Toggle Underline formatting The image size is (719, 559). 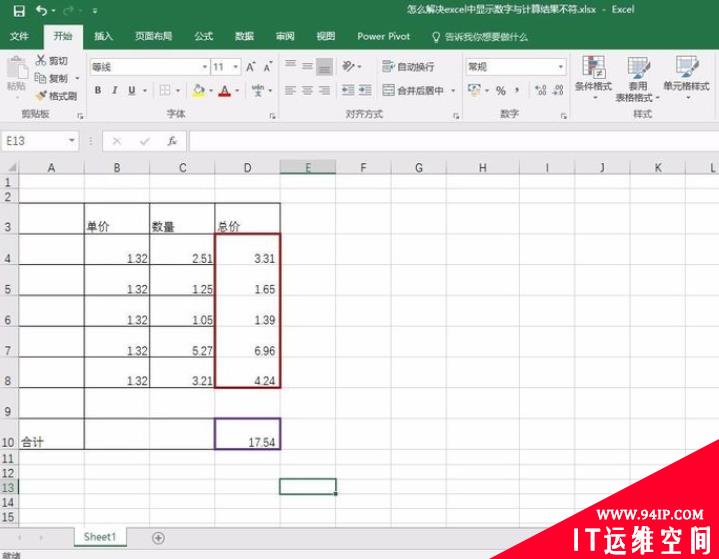(132, 90)
